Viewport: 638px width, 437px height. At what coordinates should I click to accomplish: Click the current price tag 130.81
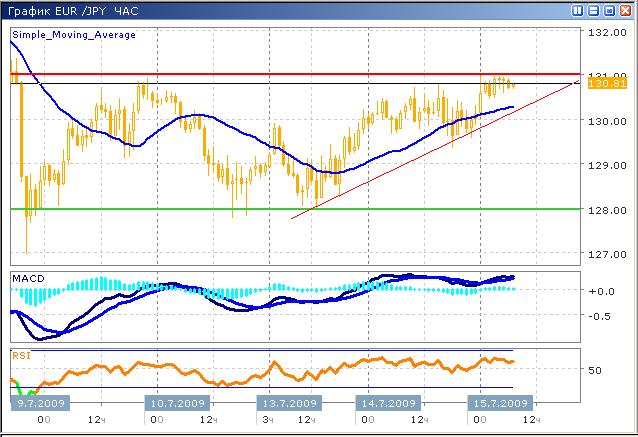click(607, 84)
